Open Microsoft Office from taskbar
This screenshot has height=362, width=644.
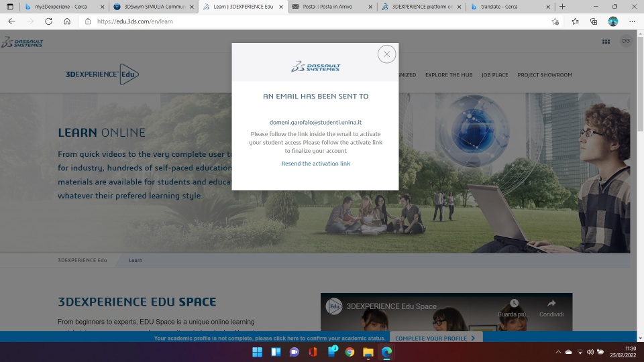(313, 352)
